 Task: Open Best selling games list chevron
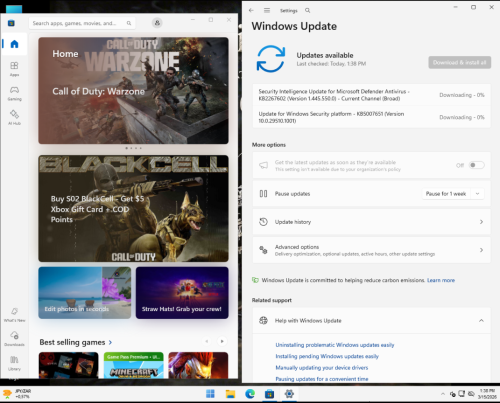pyautogui.click(x=110, y=342)
